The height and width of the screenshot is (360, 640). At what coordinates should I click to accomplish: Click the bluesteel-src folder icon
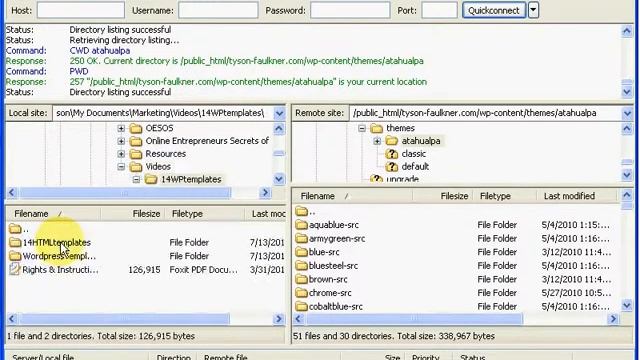[x=302, y=266]
